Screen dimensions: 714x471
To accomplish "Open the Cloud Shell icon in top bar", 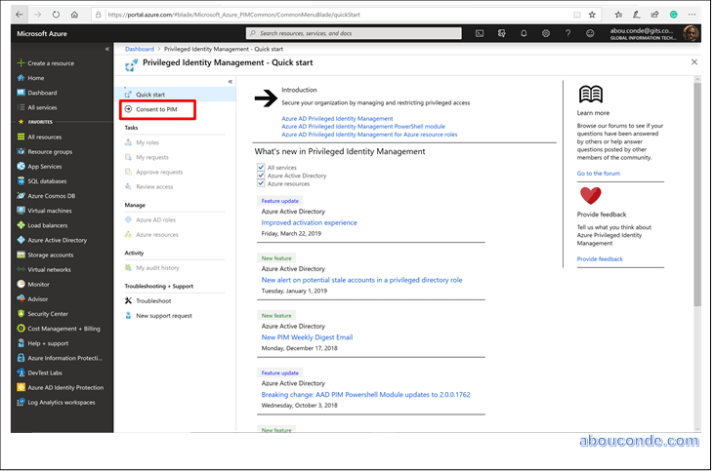I will 480,33.
